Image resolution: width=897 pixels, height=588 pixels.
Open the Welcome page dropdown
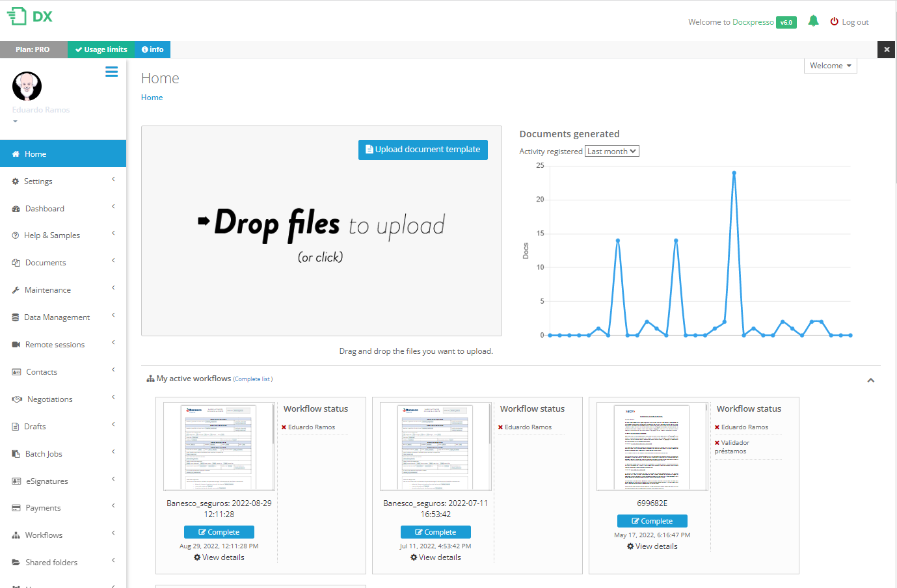[830, 65]
